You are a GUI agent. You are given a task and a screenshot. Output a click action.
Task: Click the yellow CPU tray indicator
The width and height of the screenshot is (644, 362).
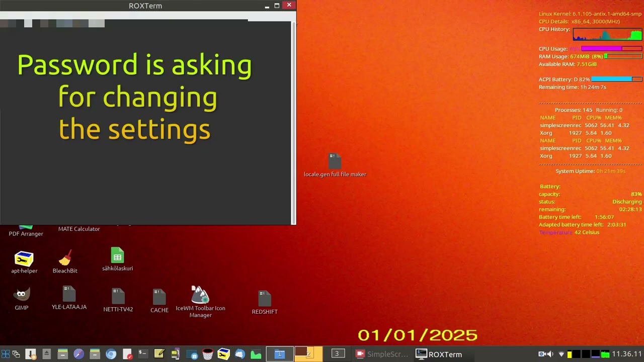coord(570,354)
